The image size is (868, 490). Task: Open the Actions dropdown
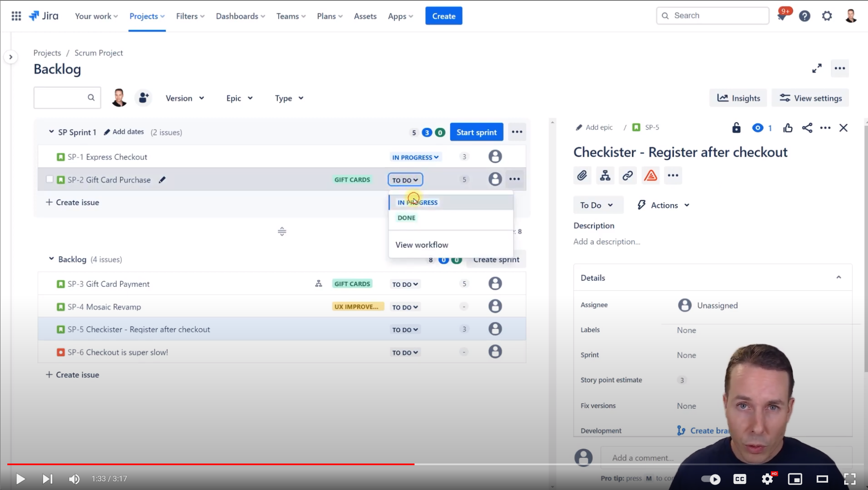pos(663,205)
